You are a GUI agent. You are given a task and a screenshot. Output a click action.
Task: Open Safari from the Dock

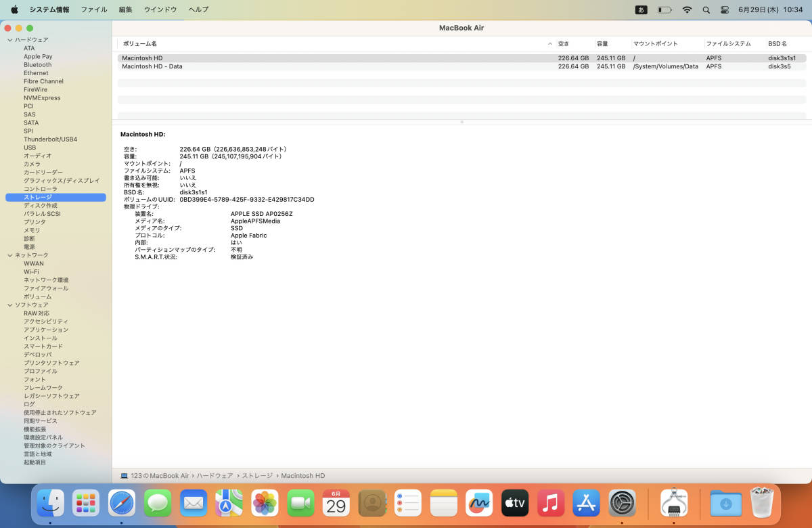122,503
